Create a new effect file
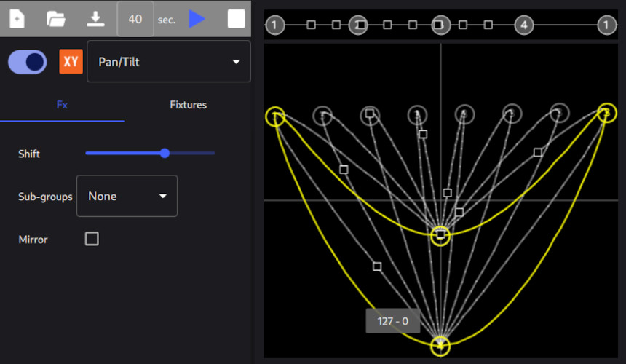The width and height of the screenshot is (626, 364). 17,19
